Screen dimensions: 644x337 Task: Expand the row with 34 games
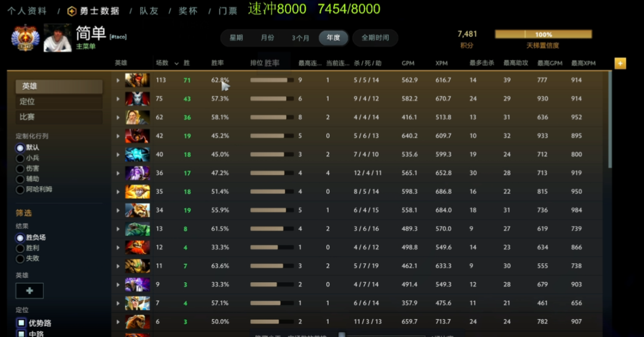click(118, 210)
